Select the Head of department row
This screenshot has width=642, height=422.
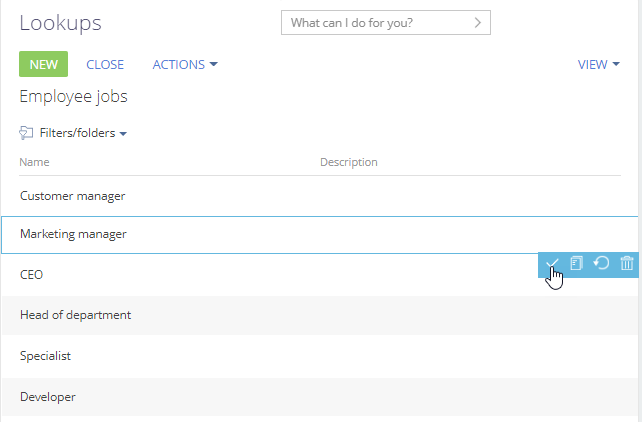pos(320,315)
